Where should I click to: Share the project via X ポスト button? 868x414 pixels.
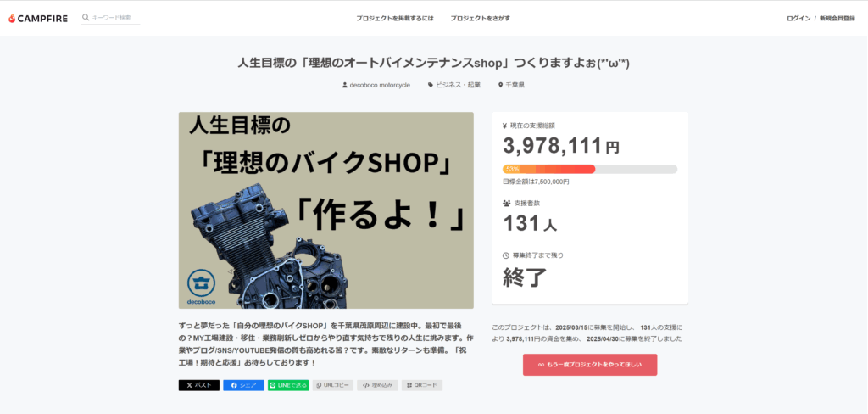[198, 385]
